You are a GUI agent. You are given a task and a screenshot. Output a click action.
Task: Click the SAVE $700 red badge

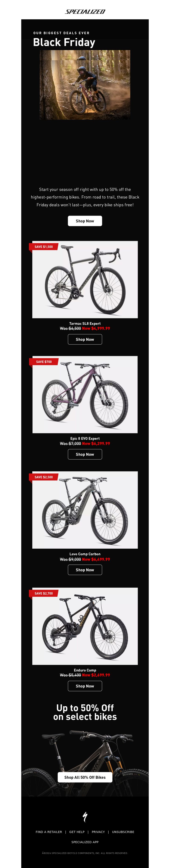44,362
